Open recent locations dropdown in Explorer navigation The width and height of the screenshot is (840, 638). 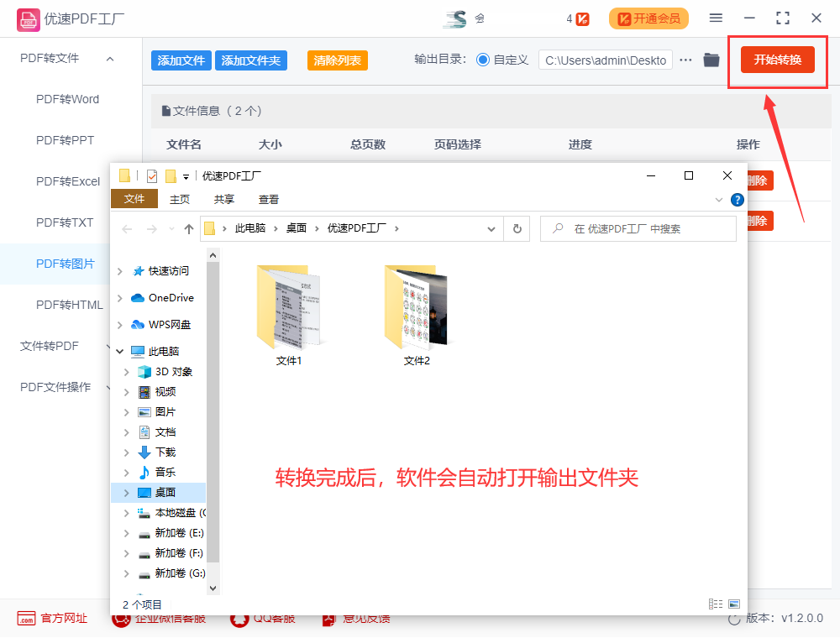click(x=171, y=229)
